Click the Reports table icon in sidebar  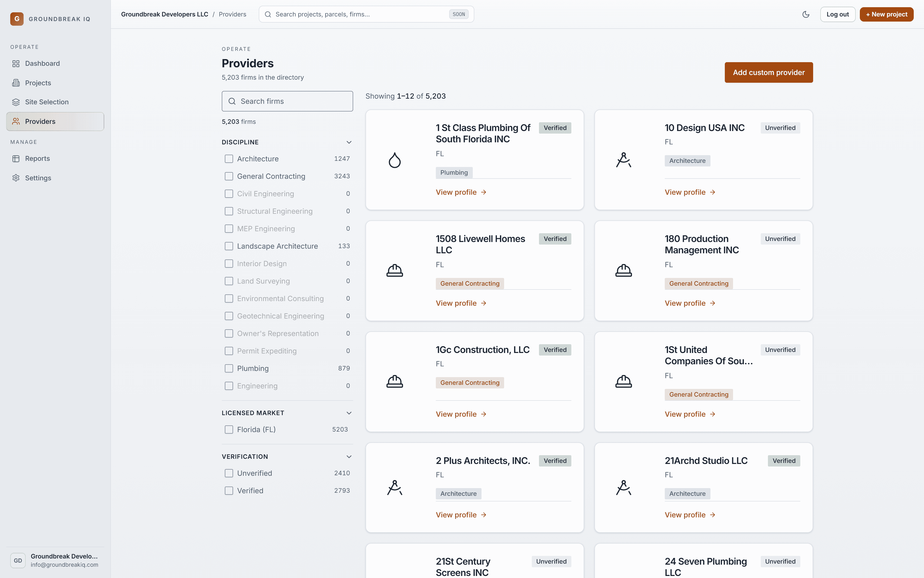pyautogui.click(x=16, y=159)
